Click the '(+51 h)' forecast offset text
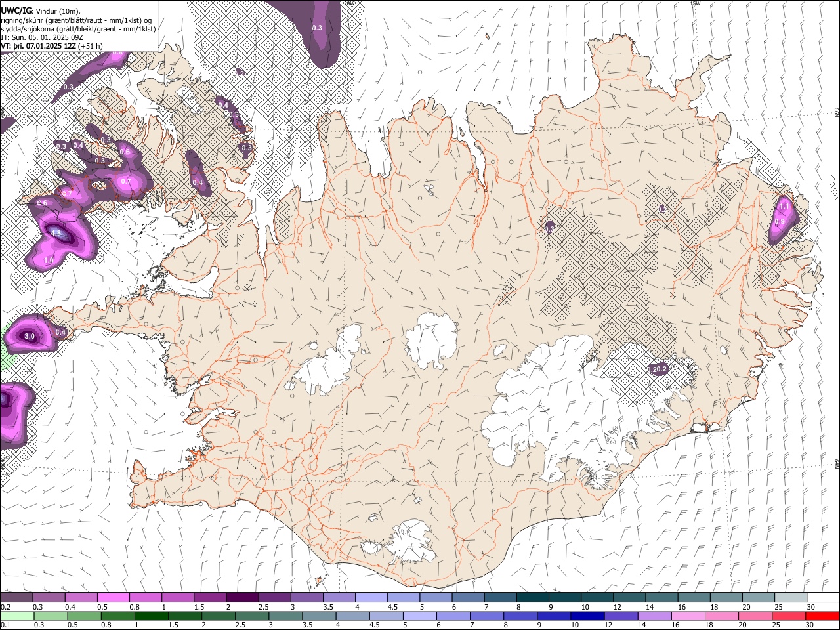 tap(91, 46)
